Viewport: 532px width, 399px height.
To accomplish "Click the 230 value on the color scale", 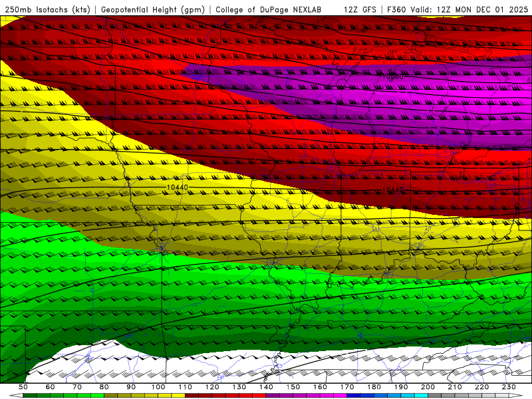I will (509, 387).
